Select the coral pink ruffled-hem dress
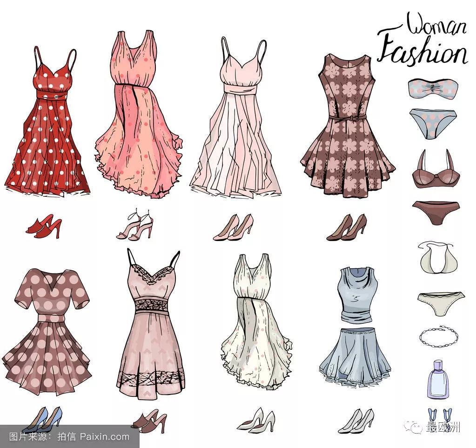Image resolution: width=476 pixels, height=448 pixels. tap(138, 114)
